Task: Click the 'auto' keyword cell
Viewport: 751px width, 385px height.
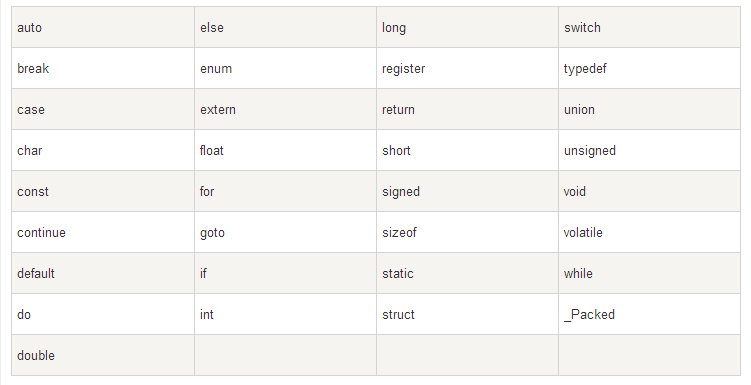Action: (x=103, y=27)
